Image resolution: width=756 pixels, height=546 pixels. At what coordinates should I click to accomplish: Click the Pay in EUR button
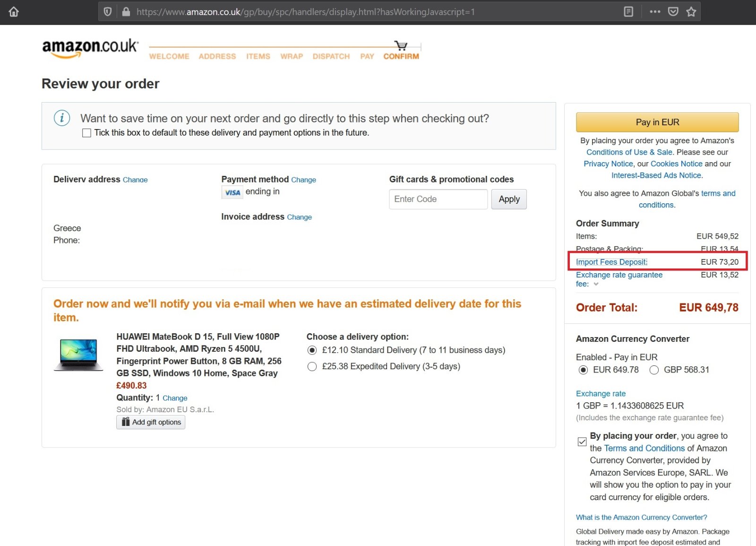[x=657, y=122]
